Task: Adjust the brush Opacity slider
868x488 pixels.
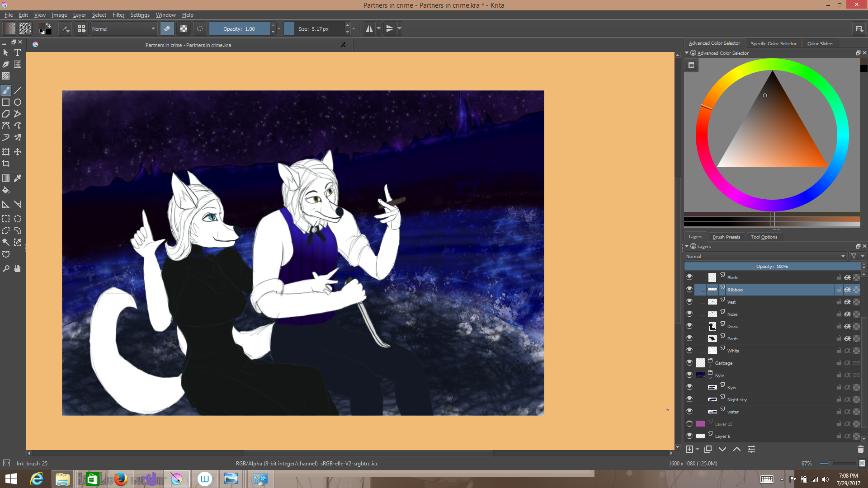Action: pyautogui.click(x=239, y=29)
